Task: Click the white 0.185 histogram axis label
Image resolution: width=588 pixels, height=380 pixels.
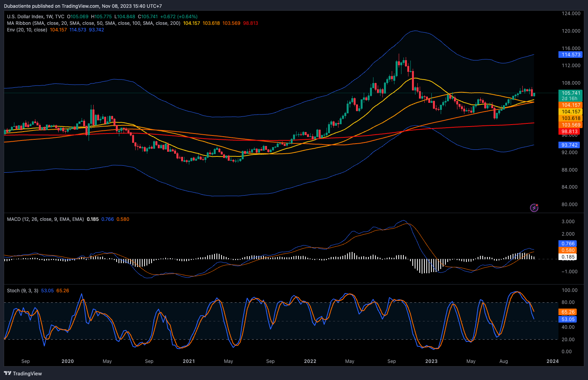Action: pyautogui.click(x=568, y=257)
